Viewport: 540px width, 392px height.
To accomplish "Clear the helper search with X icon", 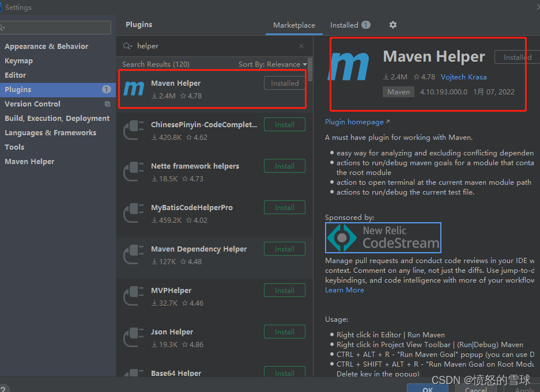I will pos(301,46).
